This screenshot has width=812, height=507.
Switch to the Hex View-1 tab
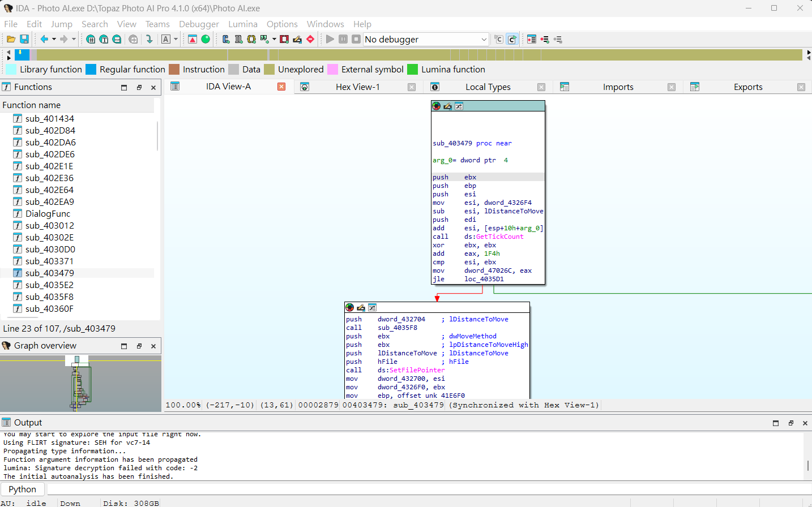point(357,87)
